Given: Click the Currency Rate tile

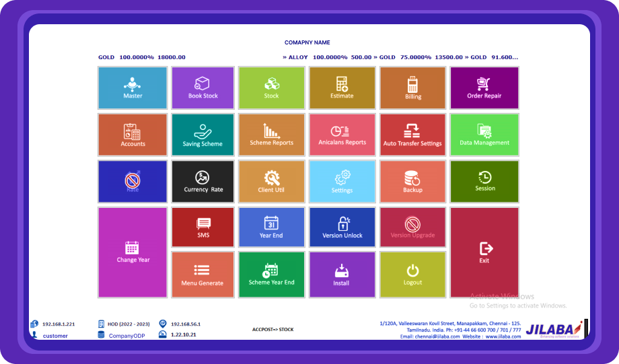Looking at the screenshot, I should [203, 182].
